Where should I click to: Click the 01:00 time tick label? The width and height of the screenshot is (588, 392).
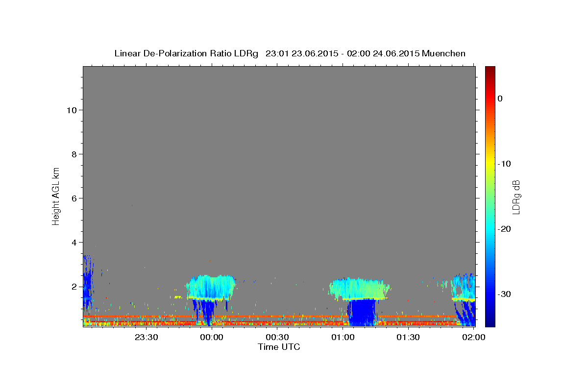(x=343, y=337)
